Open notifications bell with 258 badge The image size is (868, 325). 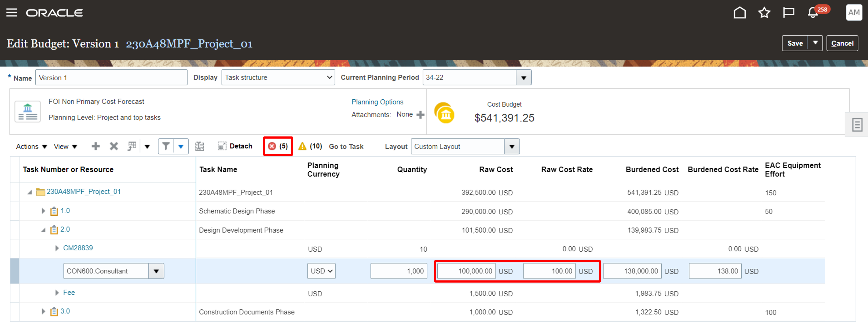pyautogui.click(x=813, y=13)
